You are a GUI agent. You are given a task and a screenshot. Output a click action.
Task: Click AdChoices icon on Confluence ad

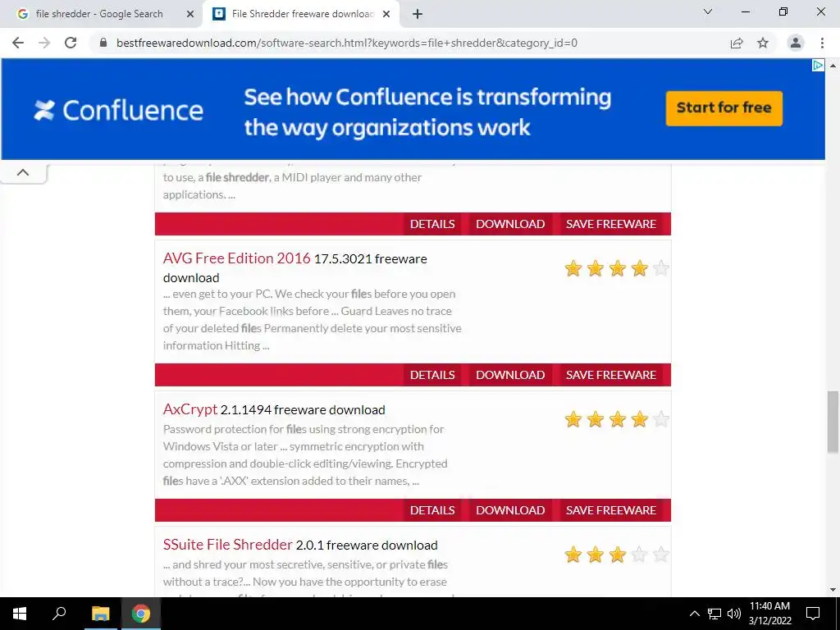[818, 66]
